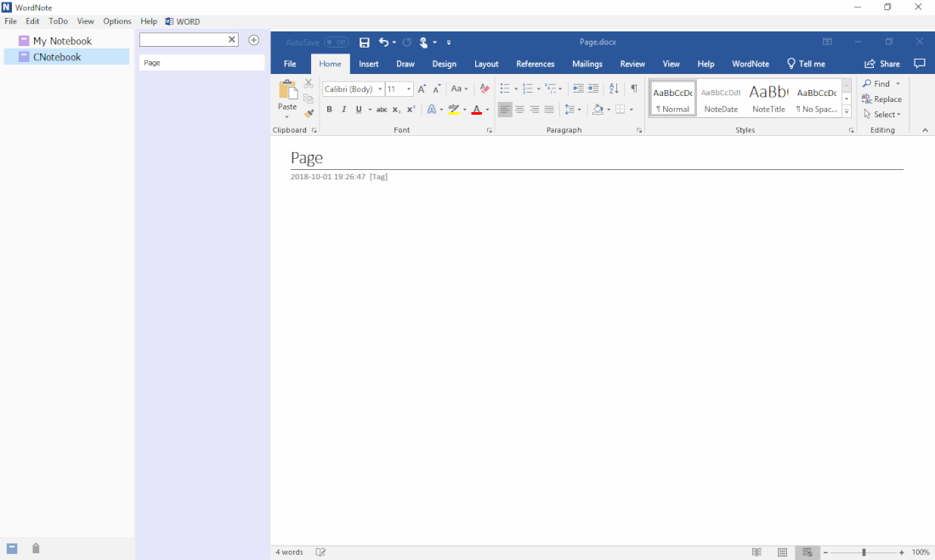Image resolution: width=935 pixels, height=560 pixels.
Task: Click the Cut scissors icon
Action: click(309, 83)
